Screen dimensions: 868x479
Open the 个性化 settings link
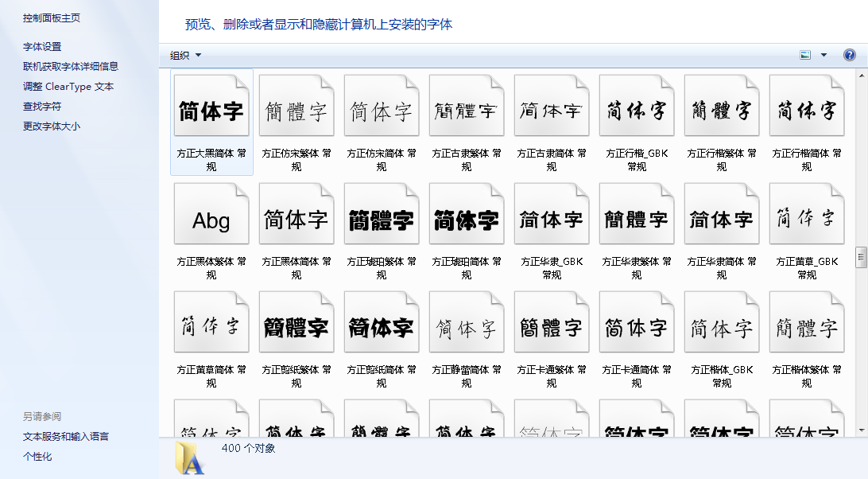click(40, 456)
